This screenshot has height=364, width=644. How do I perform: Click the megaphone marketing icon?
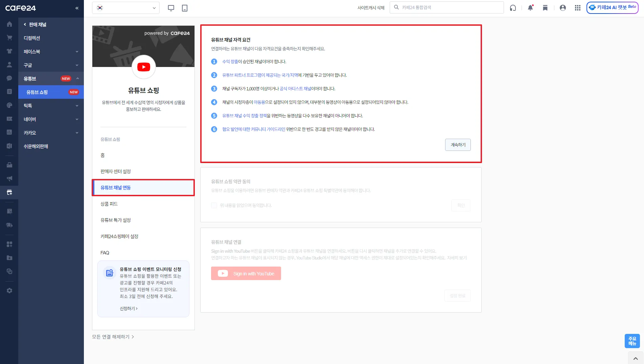tap(9, 179)
